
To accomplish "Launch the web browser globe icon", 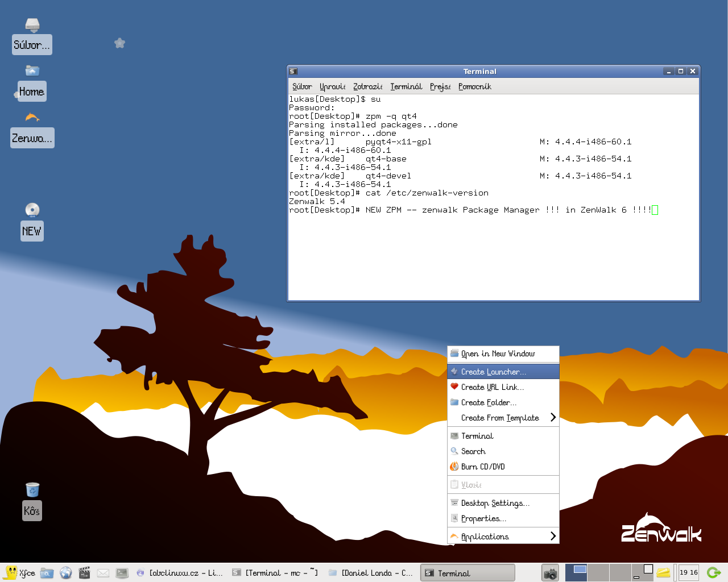I will click(66, 573).
